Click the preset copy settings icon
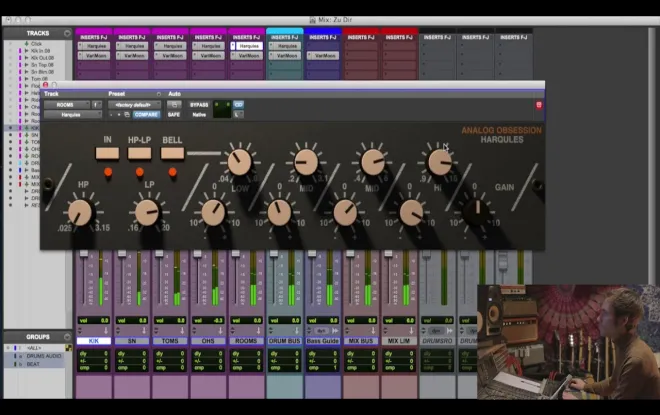Screen dimensions: 660x415 click(127, 114)
